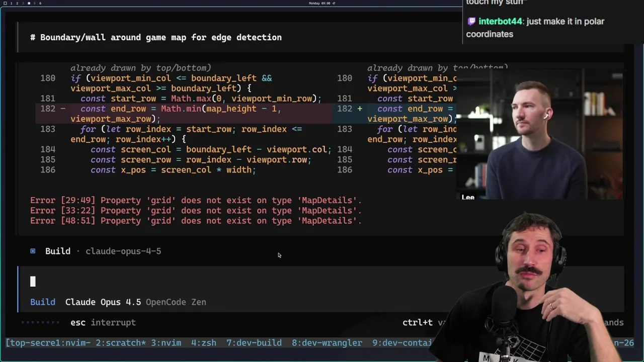Click the removed line marker at 182
Viewport: 644px width, 362px height.
[x=63, y=109]
